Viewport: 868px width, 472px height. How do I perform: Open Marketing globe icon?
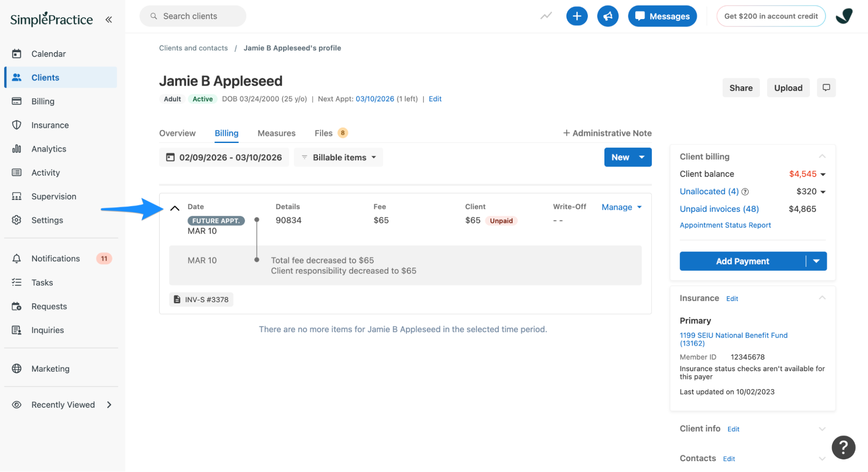point(17,369)
